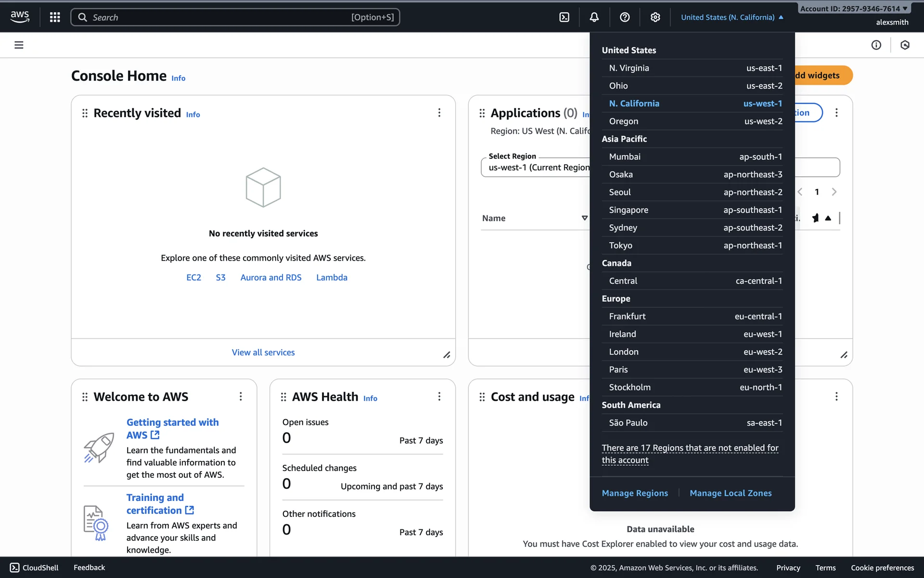
Task: Open Recently visited widget options menu
Action: (x=439, y=113)
